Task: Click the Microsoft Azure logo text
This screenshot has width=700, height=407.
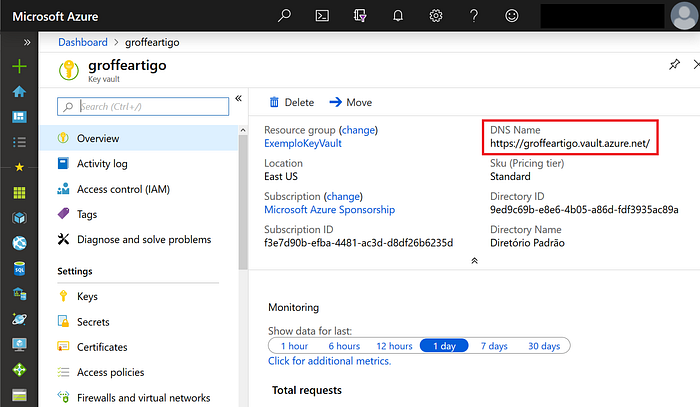Action: coord(55,17)
